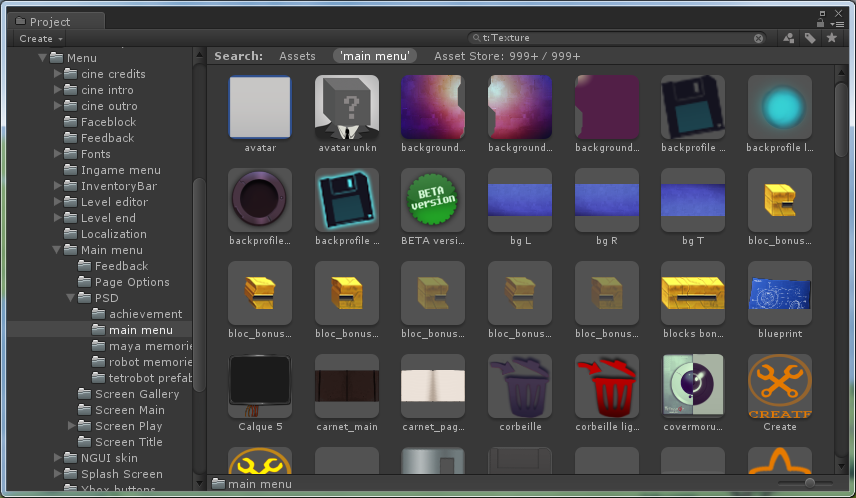
Task: Select the carnet_main texture
Action: pos(347,386)
